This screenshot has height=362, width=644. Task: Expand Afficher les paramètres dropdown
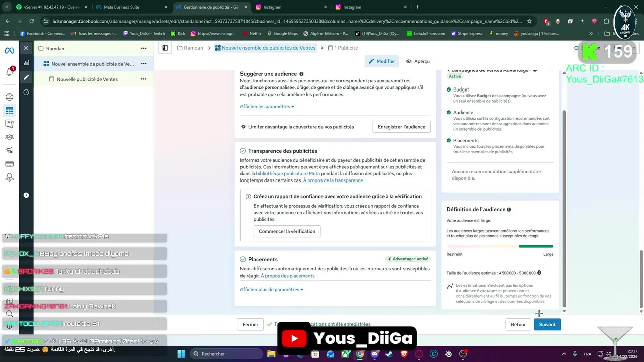pyautogui.click(x=267, y=106)
